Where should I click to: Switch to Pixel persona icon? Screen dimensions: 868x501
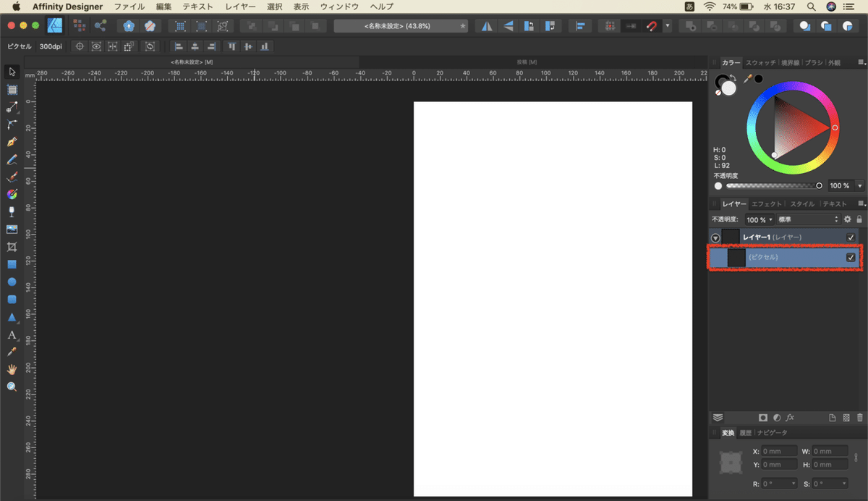tap(80, 25)
